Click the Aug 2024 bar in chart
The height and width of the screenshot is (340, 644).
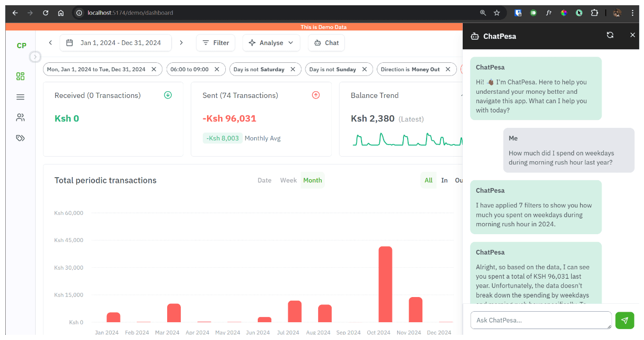click(325, 314)
